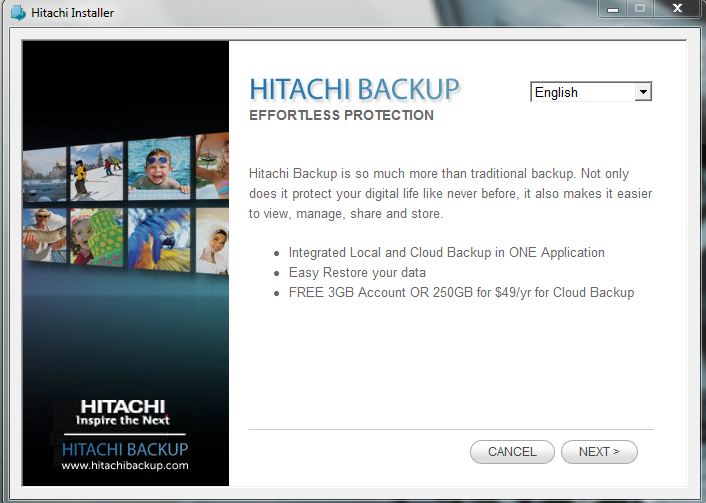Click the disabled maximize window button
Viewport: 706px width, 503px height.
coord(640,9)
